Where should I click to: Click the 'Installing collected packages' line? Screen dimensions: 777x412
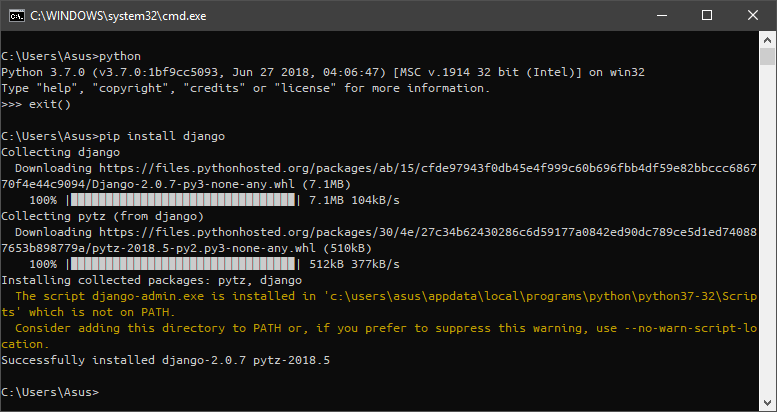click(x=150, y=280)
